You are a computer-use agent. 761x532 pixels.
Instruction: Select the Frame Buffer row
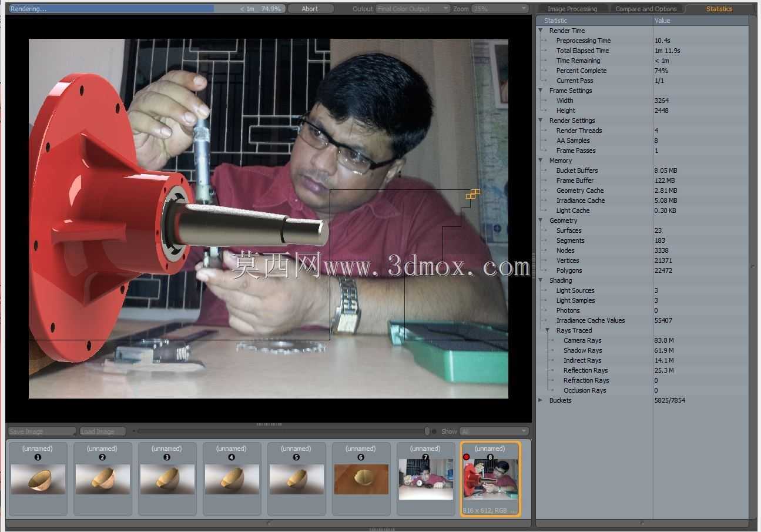coord(643,180)
